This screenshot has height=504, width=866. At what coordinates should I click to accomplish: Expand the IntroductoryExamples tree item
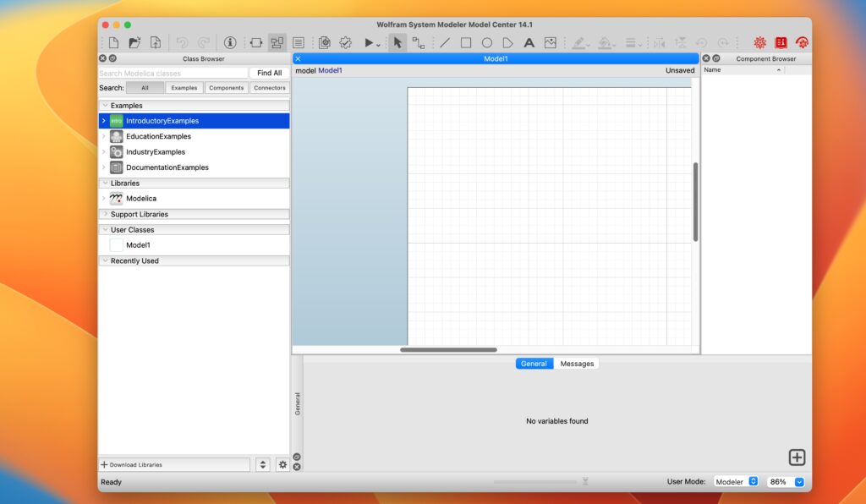tap(105, 120)
